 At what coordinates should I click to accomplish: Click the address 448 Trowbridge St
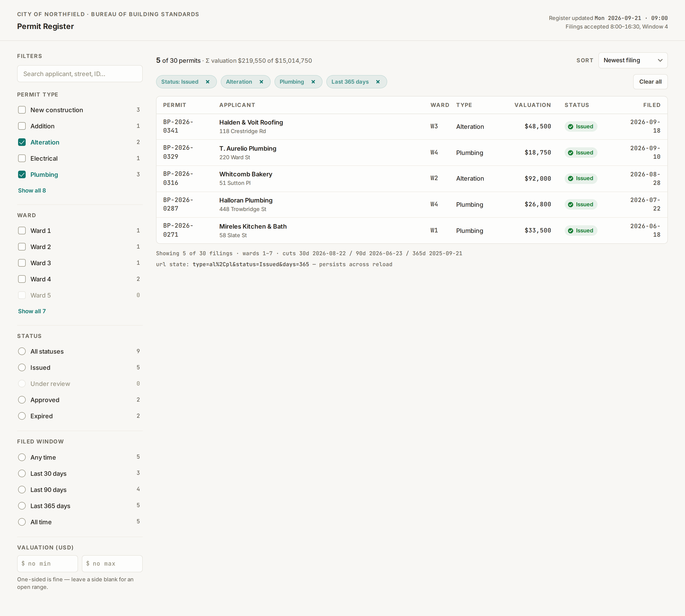(243, 209)
